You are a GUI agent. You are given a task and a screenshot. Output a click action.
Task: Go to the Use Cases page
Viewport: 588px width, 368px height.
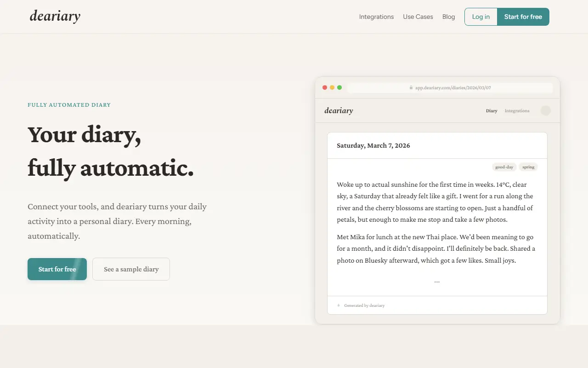tap(418, 17)
